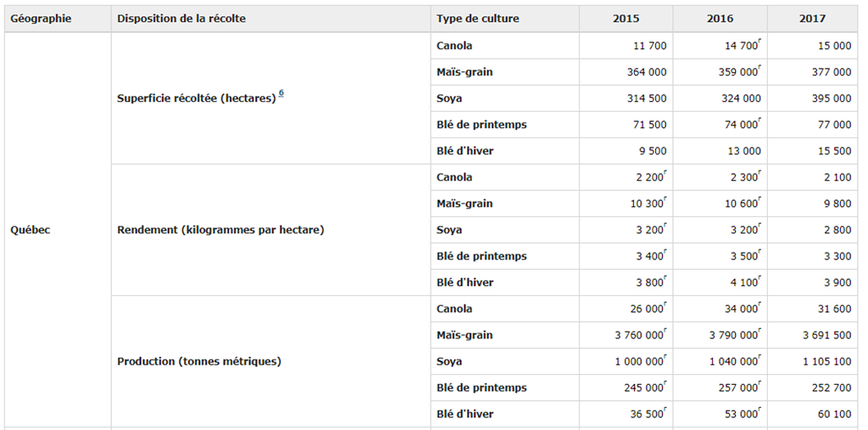The height and width of the screenshot is (430, 868).
Task: Click the 395 000 Soya 2017 value
Action: click(831, 98)
